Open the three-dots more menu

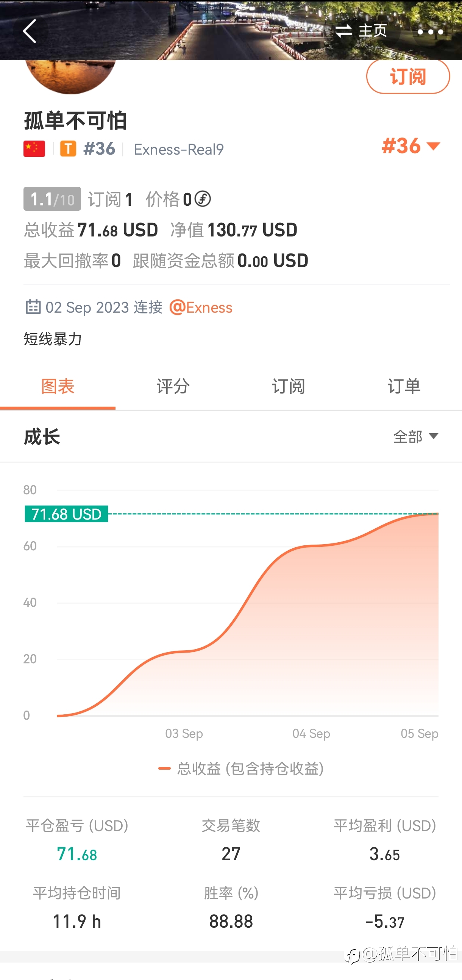point(430,32)
